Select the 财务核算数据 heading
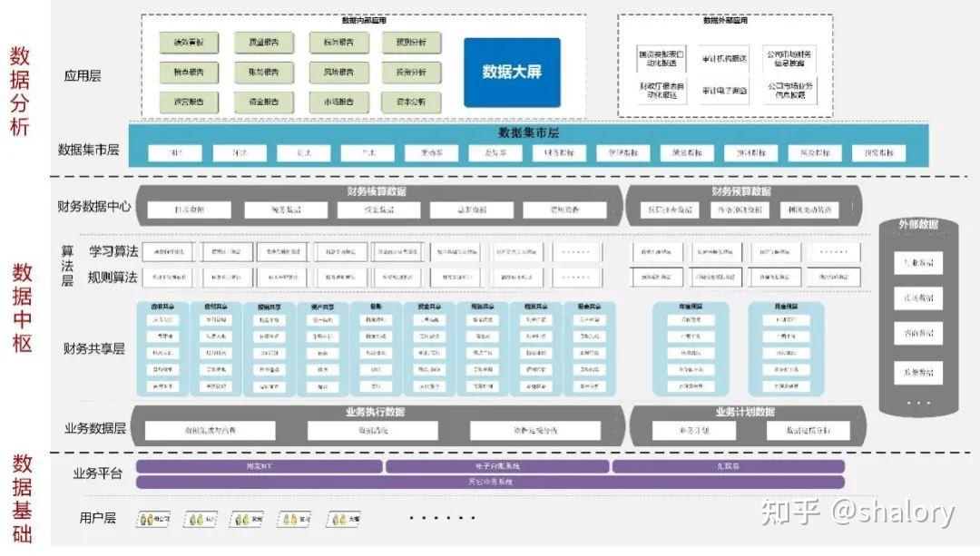Image resolution: width=980 pixels, height=556 pixels. [377, 191]
